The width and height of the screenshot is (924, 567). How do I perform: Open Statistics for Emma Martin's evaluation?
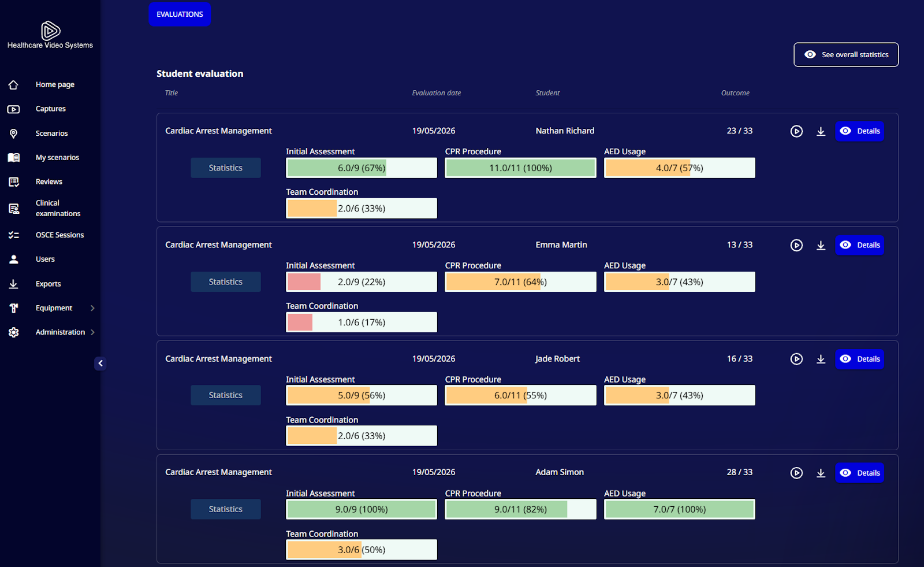tap(226, 281)
